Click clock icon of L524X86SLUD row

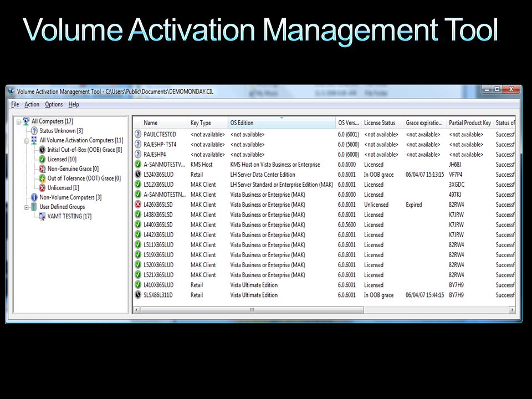(x=138, y=175)
